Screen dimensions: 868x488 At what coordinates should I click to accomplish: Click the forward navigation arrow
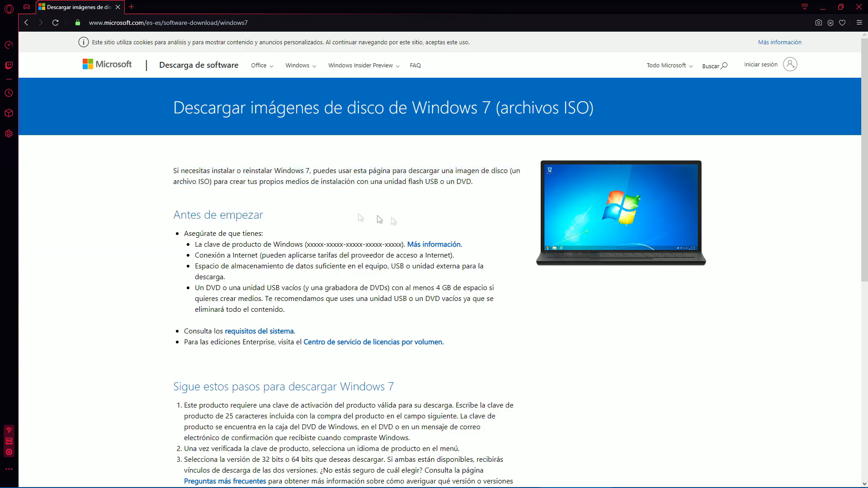click(41, 23)
